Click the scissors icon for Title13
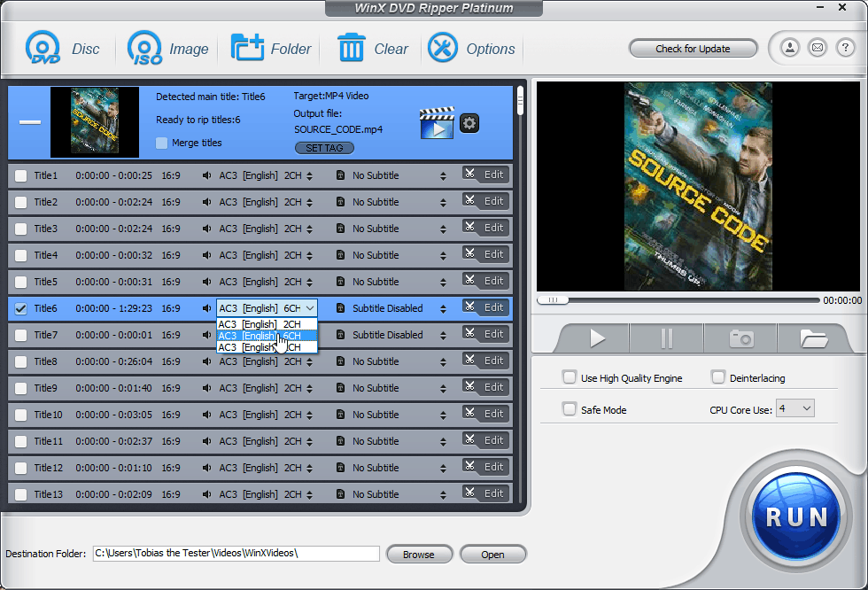The image size is (868, 590). pyautogui.click(x=469, y=493)
